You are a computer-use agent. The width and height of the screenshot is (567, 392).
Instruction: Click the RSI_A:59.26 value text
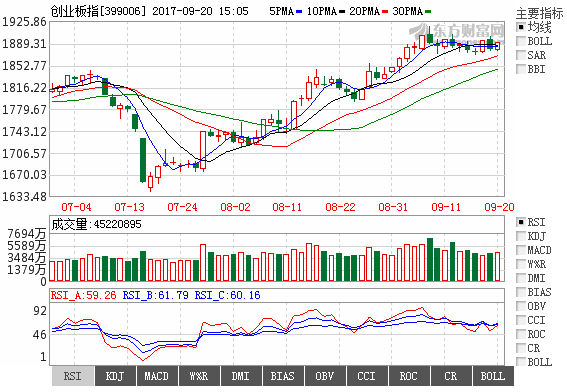point(84,295)
